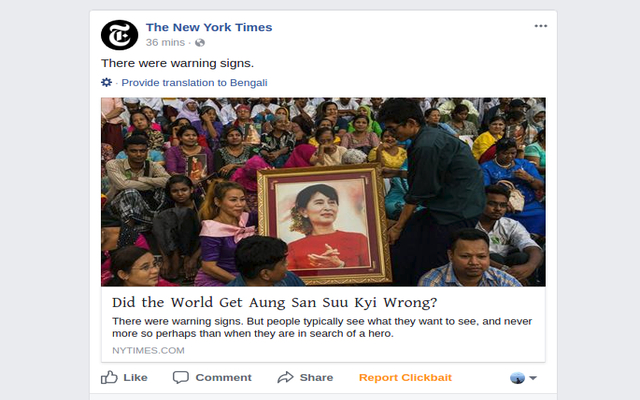Click Provide translation to Bengali link
Screen dimensions: 640x400
[x=194, y=83]
